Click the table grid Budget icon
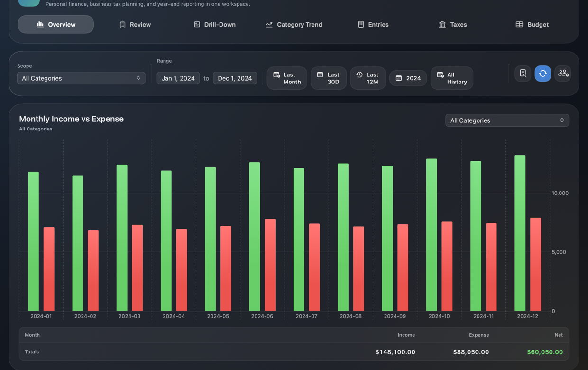Viewport: 588px width, 370px height. (x=519, y=24)
